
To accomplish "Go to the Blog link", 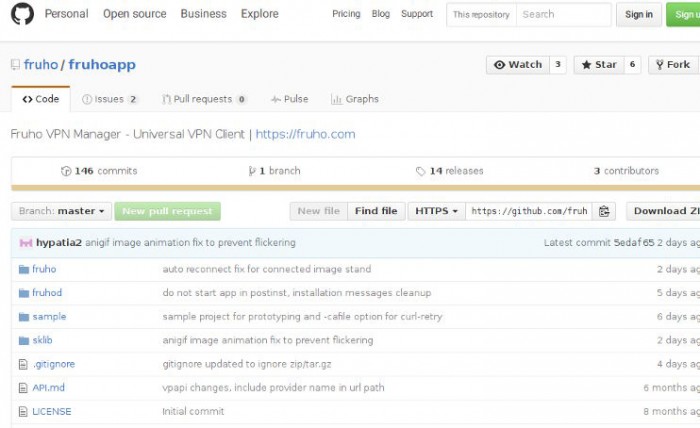I will (x=381, y=14).
